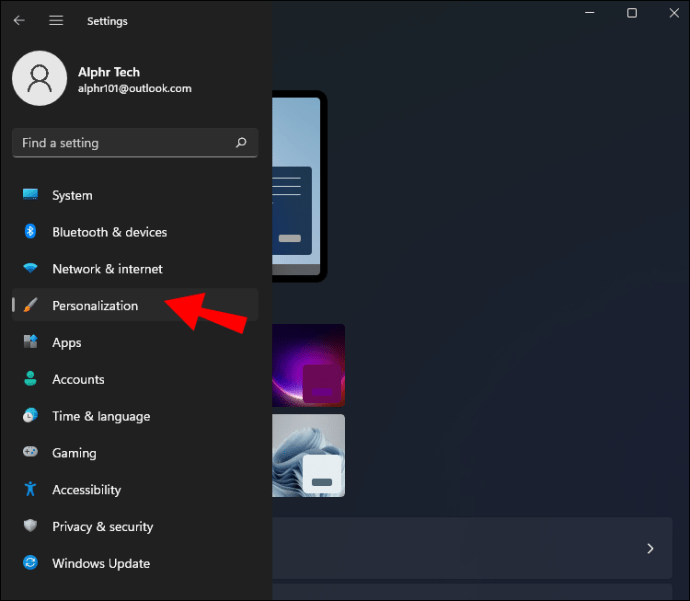Click the System monitor icon

coord(30,195)
